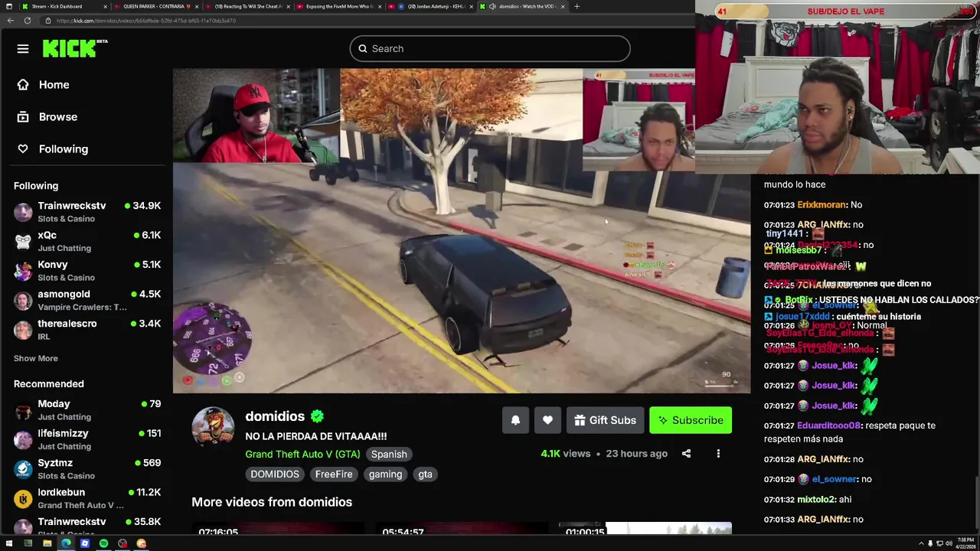The image size is (980, 551).
Task: Click the FreeFire tag
Action: pos(334,474)
